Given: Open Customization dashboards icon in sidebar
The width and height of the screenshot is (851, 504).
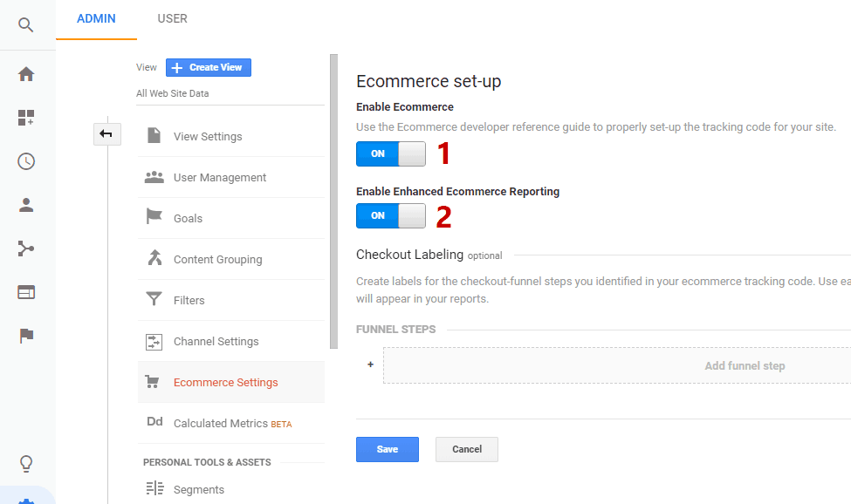Looking at the screenshot, I should point(26,118).
